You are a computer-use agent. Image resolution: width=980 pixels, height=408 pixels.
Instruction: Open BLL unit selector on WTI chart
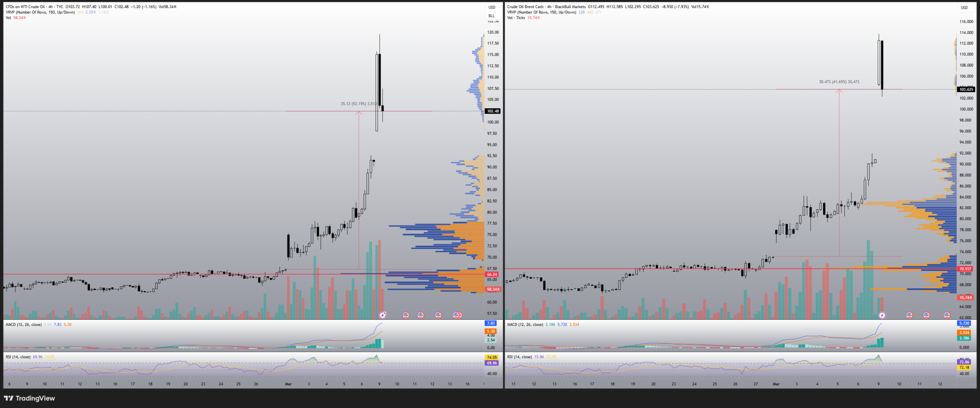492,16
